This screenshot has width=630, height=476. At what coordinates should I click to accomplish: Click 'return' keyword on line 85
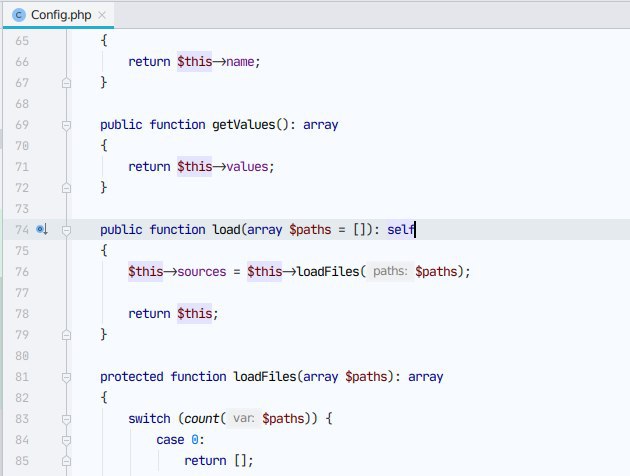tap(205, 460)
